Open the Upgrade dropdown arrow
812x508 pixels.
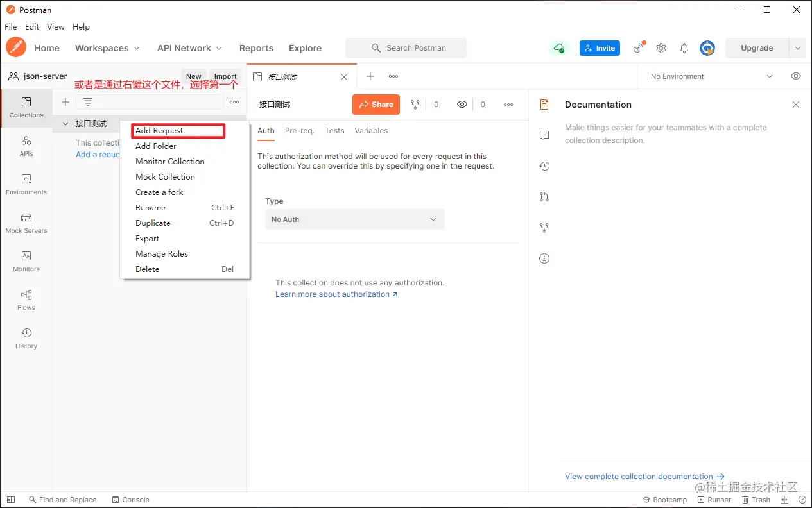(798, 48)
